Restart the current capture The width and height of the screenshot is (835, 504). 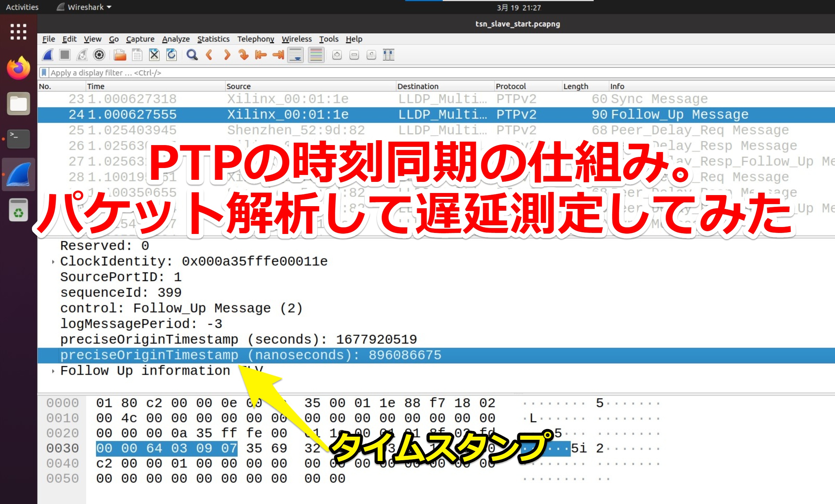pyautogui.click(x=82, y=55)
